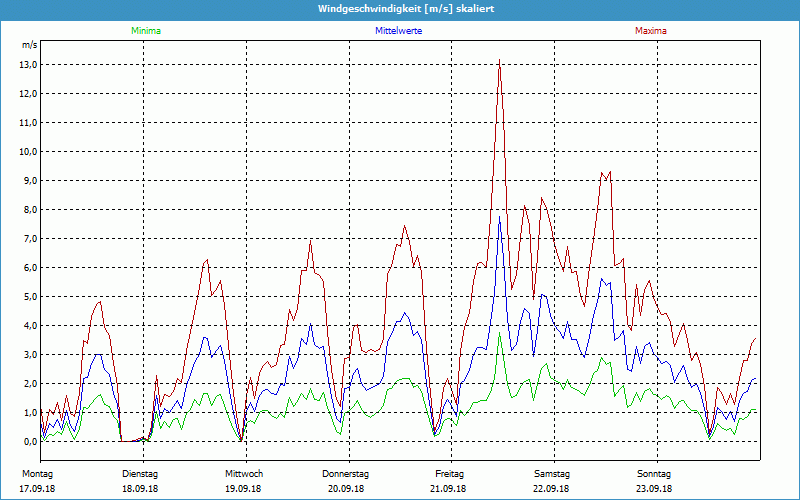800x500 pixels.
Task: Click the date '17.09.18'
Action: (37, 489)
